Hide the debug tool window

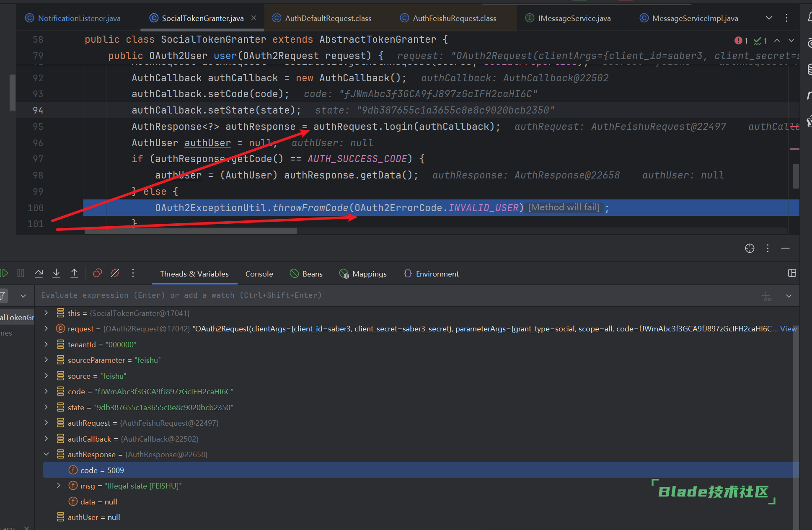tap(785, 248)
